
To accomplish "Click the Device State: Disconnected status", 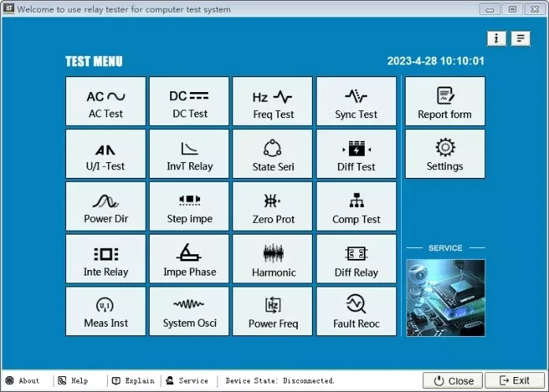I will (280, 380).
